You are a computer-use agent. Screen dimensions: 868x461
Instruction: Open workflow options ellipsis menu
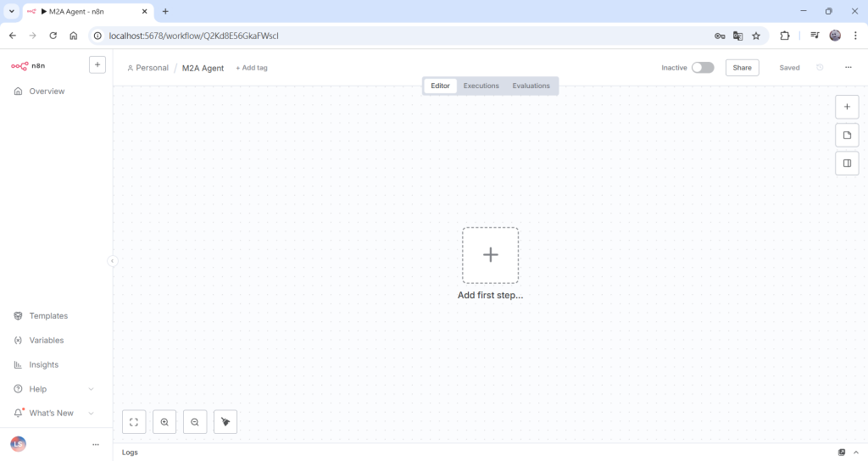[848, 68]
